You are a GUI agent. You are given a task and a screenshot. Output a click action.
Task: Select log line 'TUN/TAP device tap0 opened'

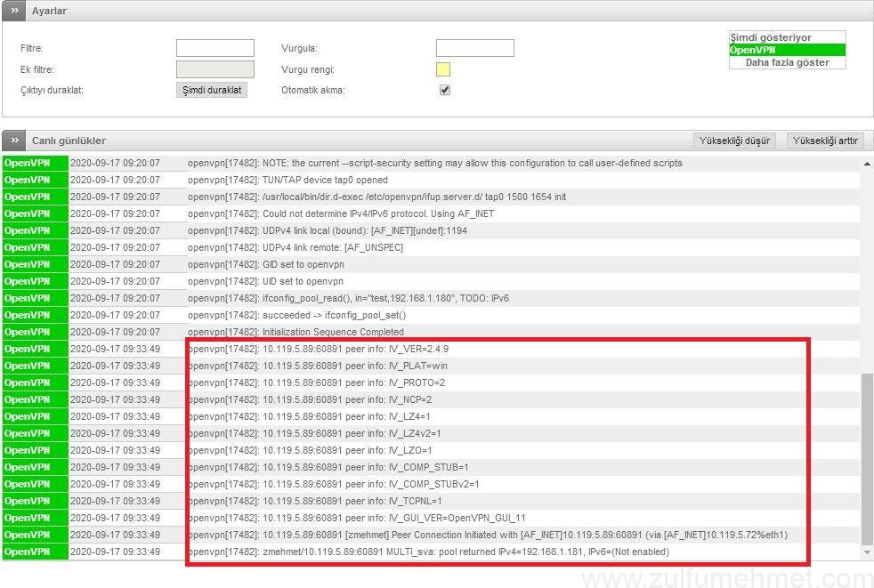pyautogui.click(x=430, y=180)
